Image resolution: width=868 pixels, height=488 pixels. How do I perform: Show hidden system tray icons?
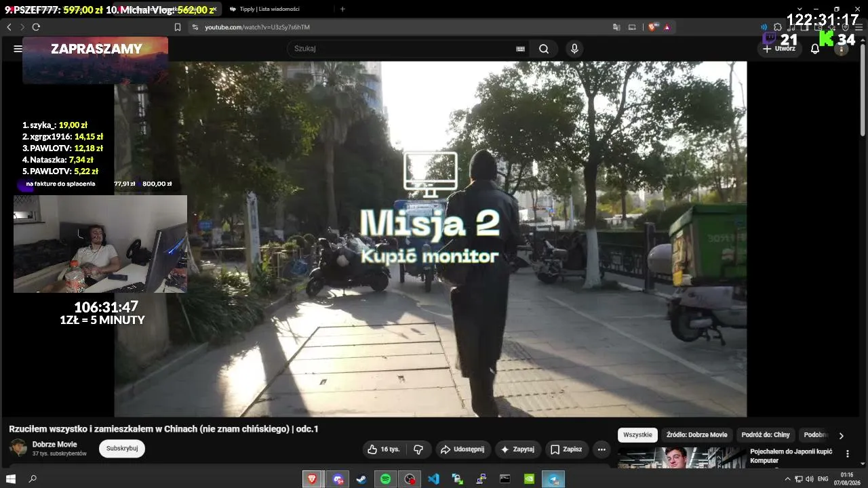pyautogui.click(x=787, y=479)
